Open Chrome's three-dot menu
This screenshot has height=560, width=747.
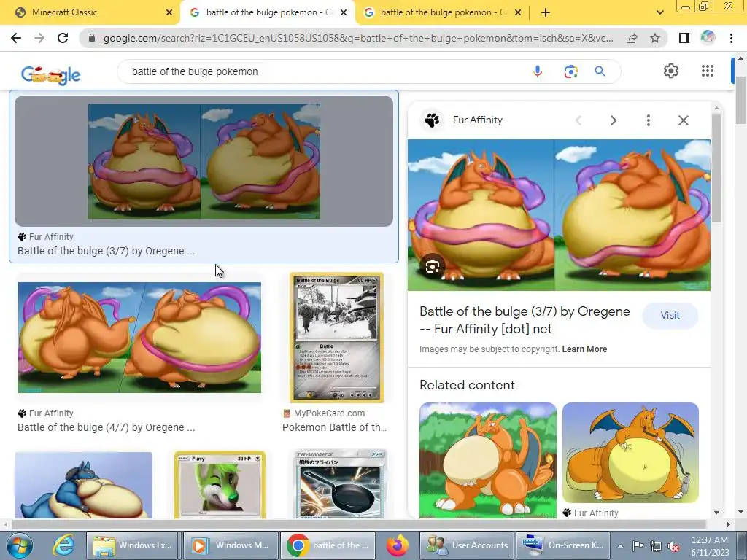pos(731,38)
